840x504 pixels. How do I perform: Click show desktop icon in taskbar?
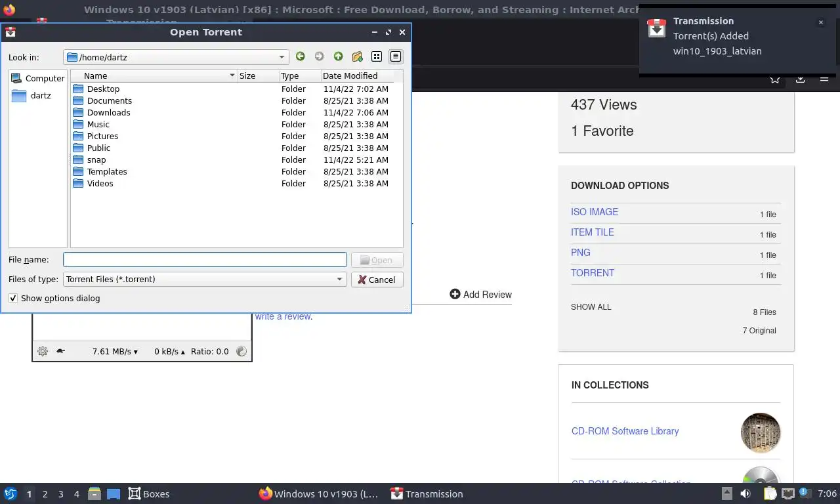114,493
